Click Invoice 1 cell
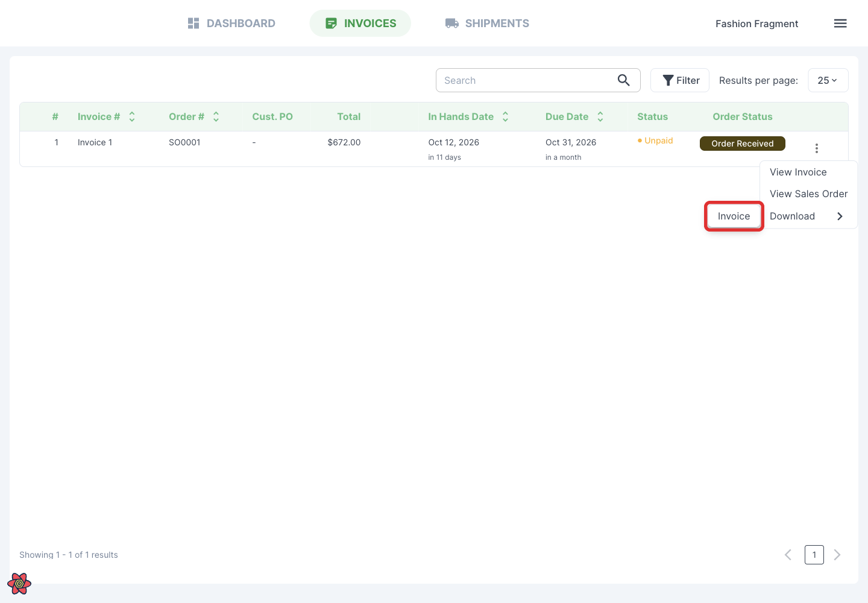The height and width of the screenshot is (603, 868). point(95,142)
